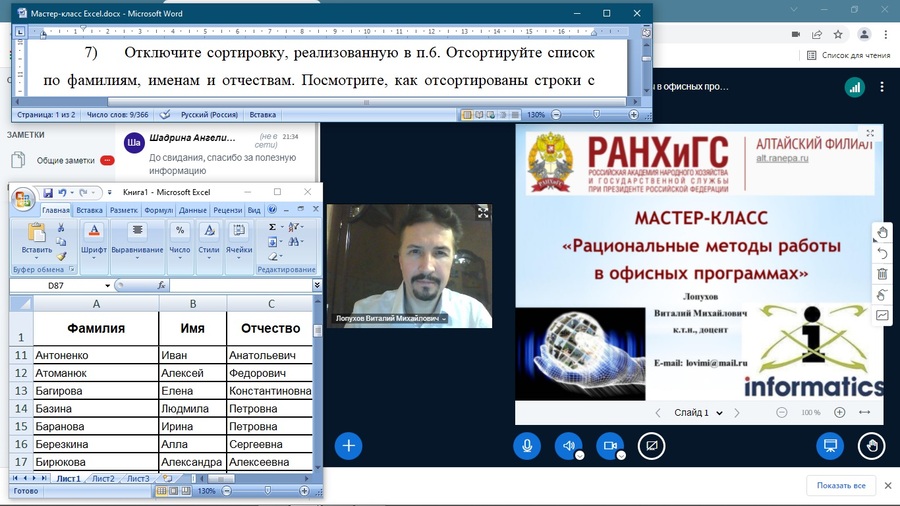The height and width of the screenshot is (506, 900).
Task: Click the connection status bars icon
Action: [x=855, y=87]
